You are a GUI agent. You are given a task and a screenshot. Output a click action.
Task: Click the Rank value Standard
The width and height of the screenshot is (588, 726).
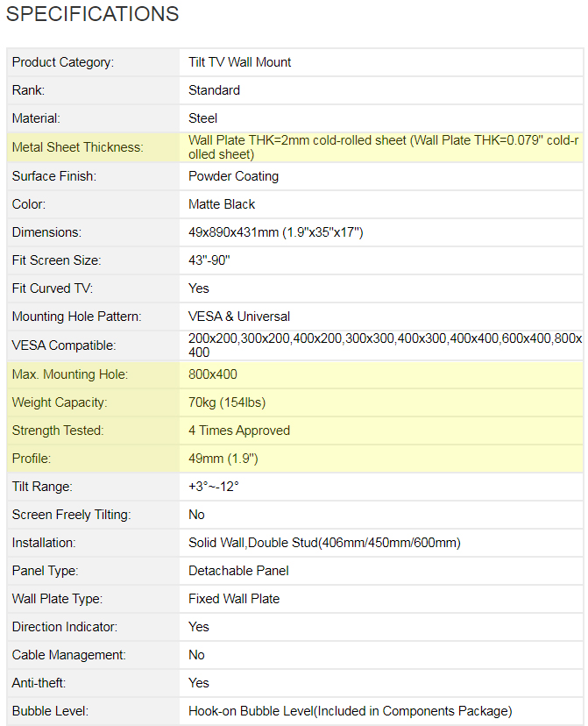tap(214, 90)
